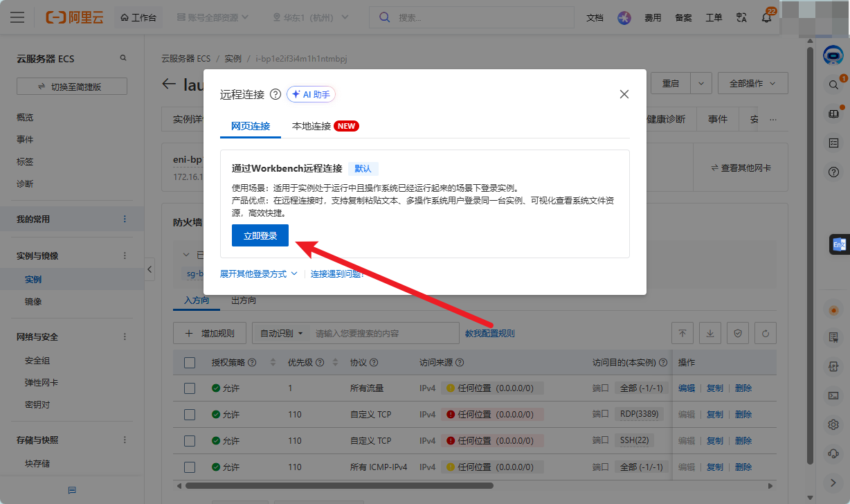Screen dimensions: 850x504
Task: Focus the rule search input field
Action: point(385,333)
